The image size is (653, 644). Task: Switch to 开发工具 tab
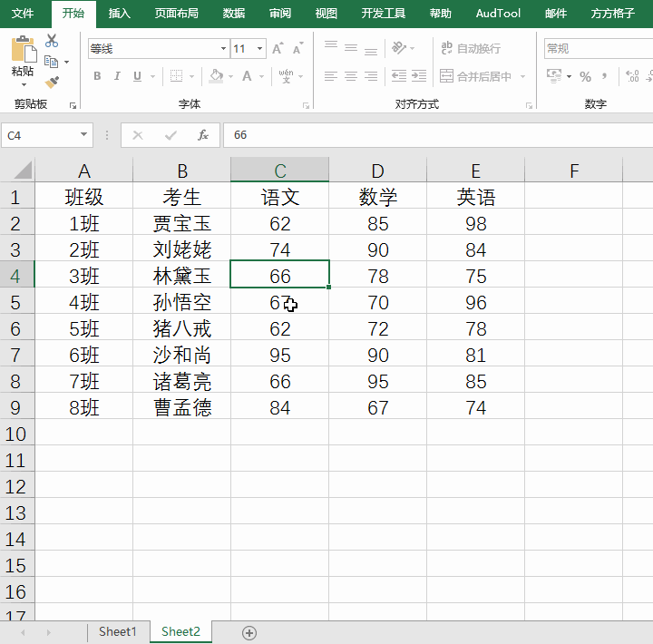click(x=383, y=14)
